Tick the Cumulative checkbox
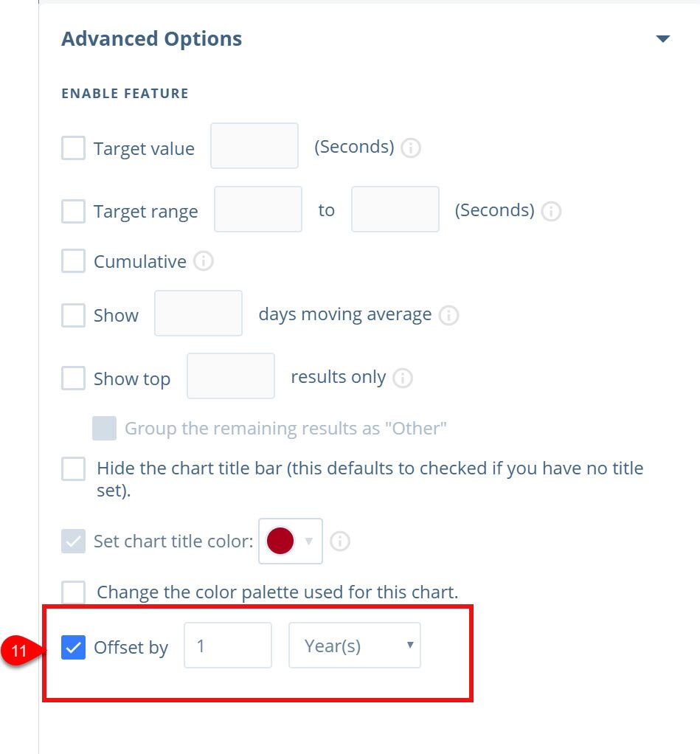This screenshot has width=700, height=754. click(x=73, y=261)
